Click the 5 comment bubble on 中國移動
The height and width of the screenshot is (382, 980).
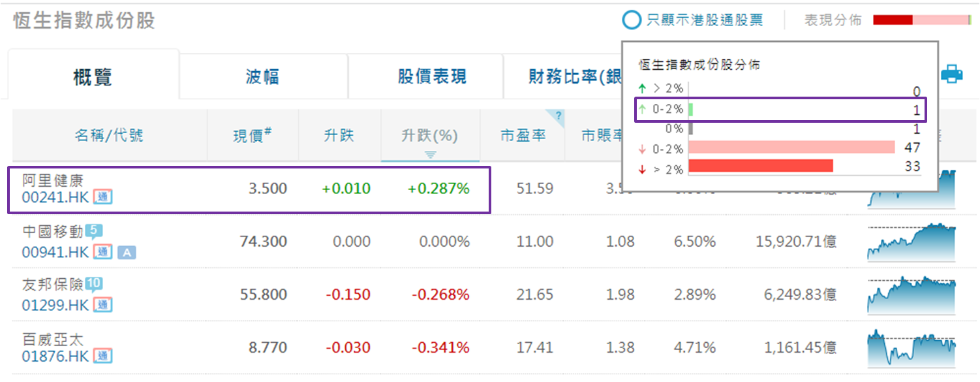pos(93,231)
